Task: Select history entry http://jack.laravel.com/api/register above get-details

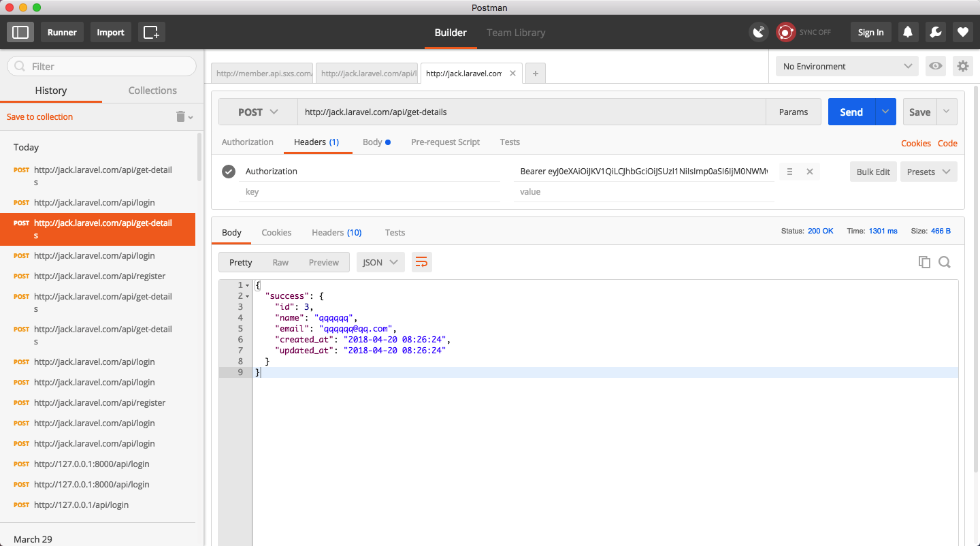Action: (99, 276)
